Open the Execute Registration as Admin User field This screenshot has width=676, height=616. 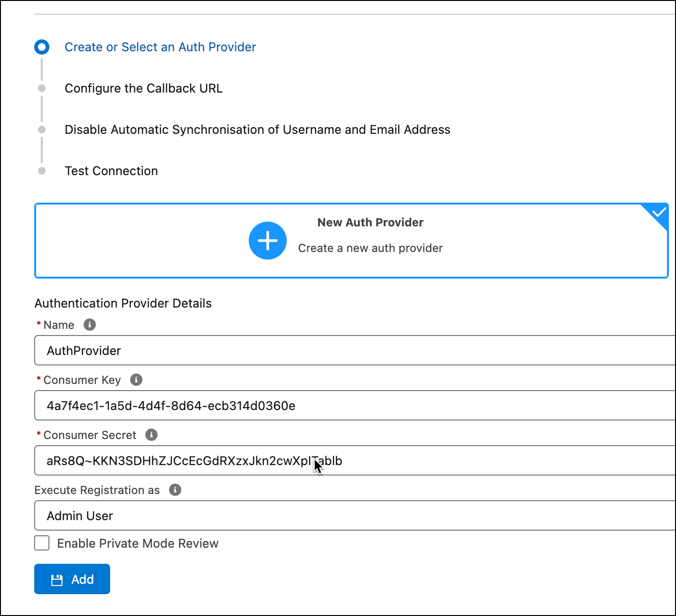355,515
